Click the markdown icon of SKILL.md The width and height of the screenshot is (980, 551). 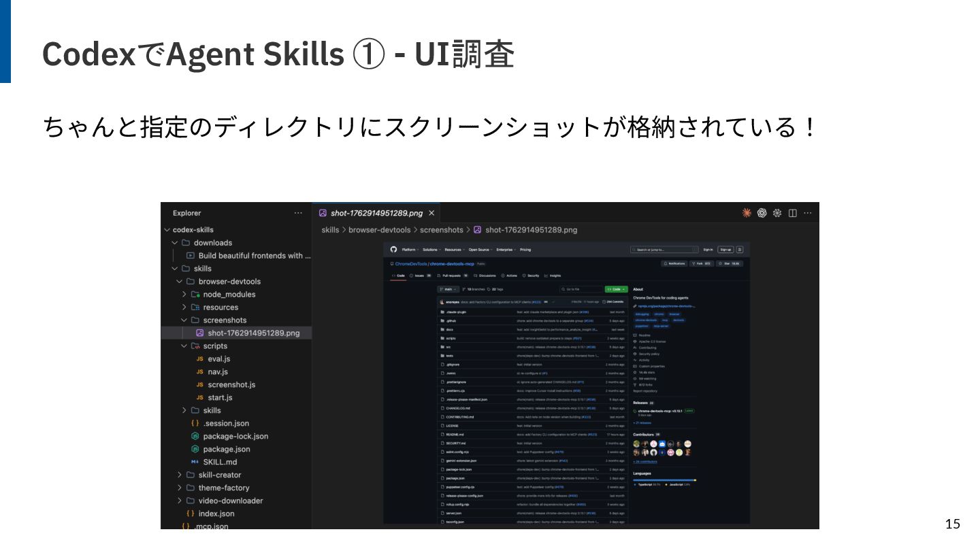coord(195,462)
